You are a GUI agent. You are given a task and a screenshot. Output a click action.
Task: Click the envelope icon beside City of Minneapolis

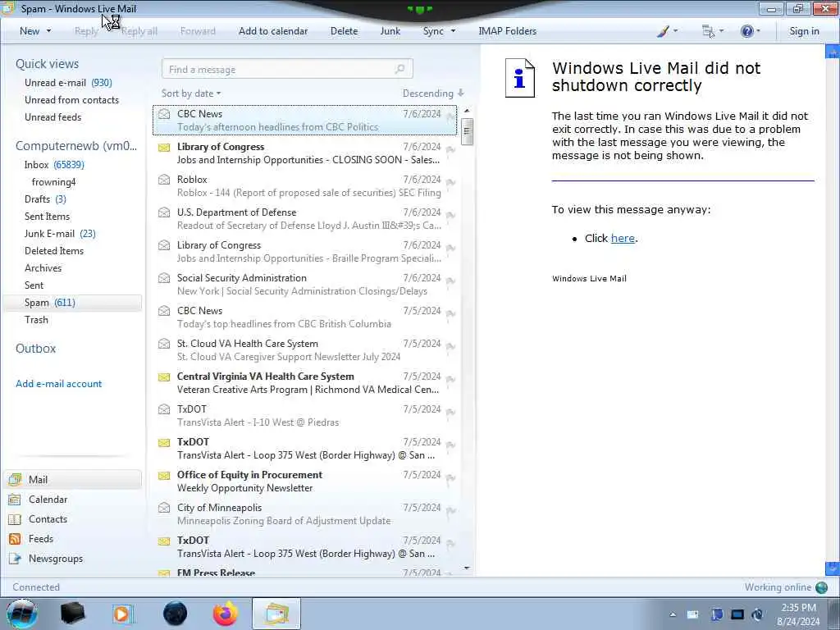(164, 508)
